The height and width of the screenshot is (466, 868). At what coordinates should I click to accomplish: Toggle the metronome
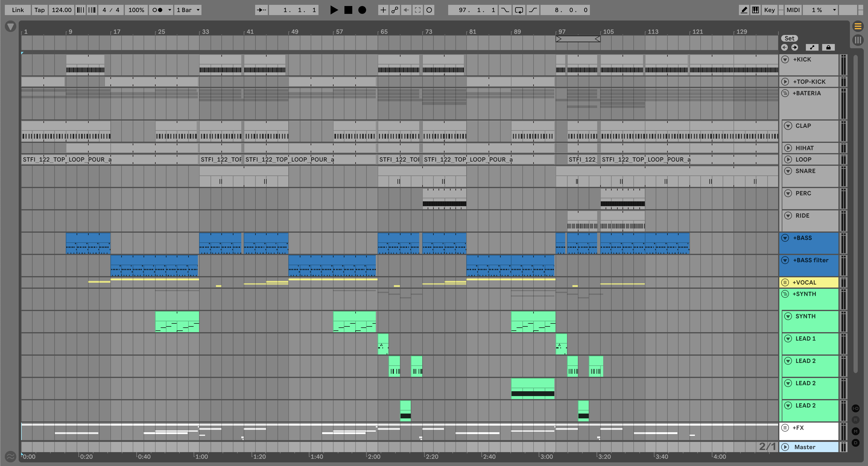[x=157, y=10]
